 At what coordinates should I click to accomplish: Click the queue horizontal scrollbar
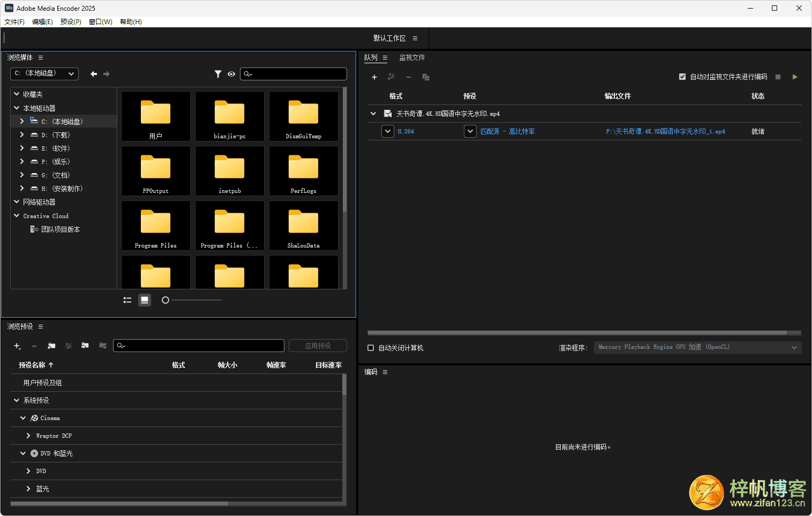click(x=577, y=333)
